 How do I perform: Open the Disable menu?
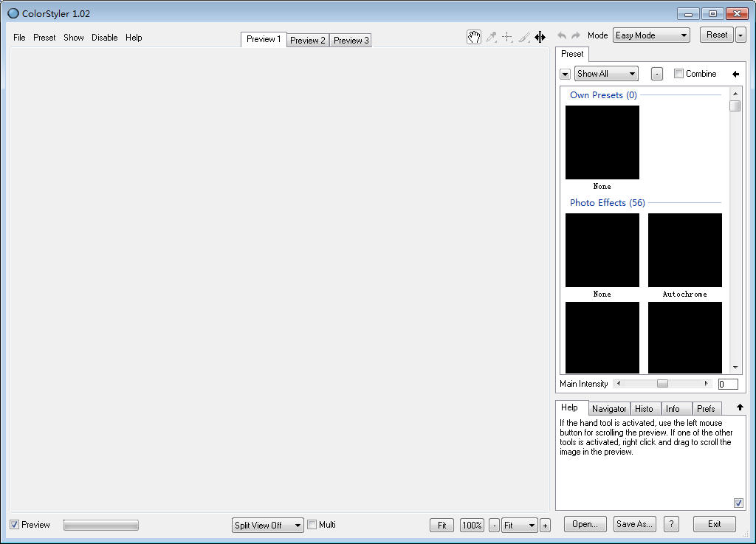click(105, 38)
